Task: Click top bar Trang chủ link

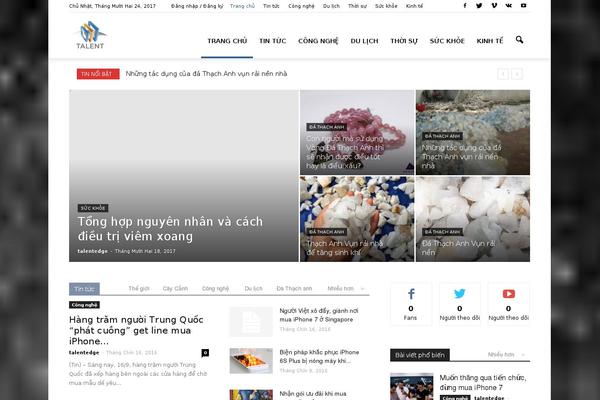Action: point(242,6)
